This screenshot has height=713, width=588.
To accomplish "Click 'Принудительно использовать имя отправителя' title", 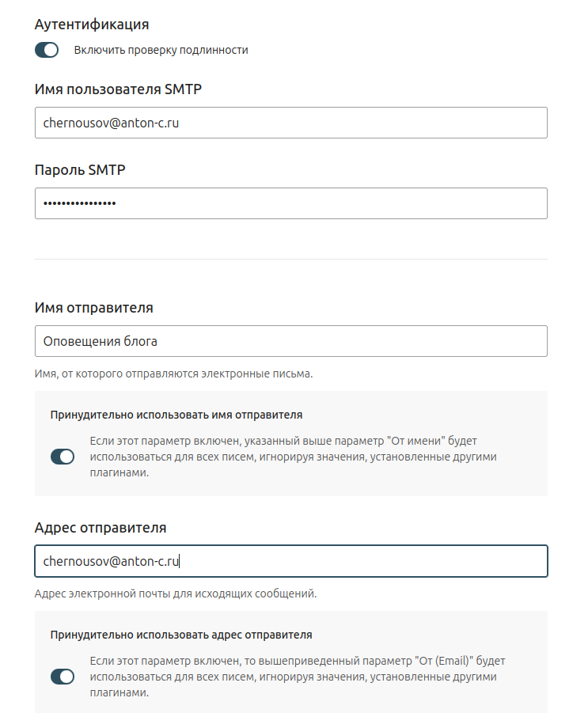I will pyautogui.click(x=176, y=414).
